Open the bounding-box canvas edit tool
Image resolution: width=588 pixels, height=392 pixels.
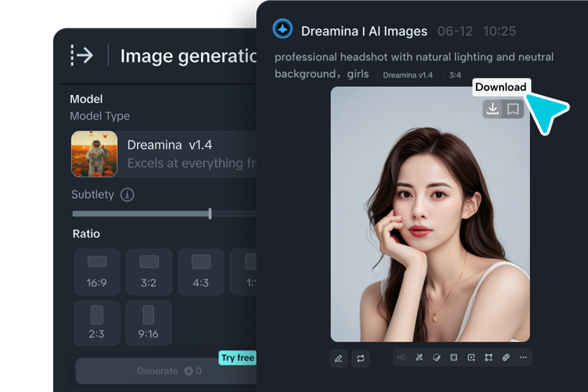[x=489, y=358]
